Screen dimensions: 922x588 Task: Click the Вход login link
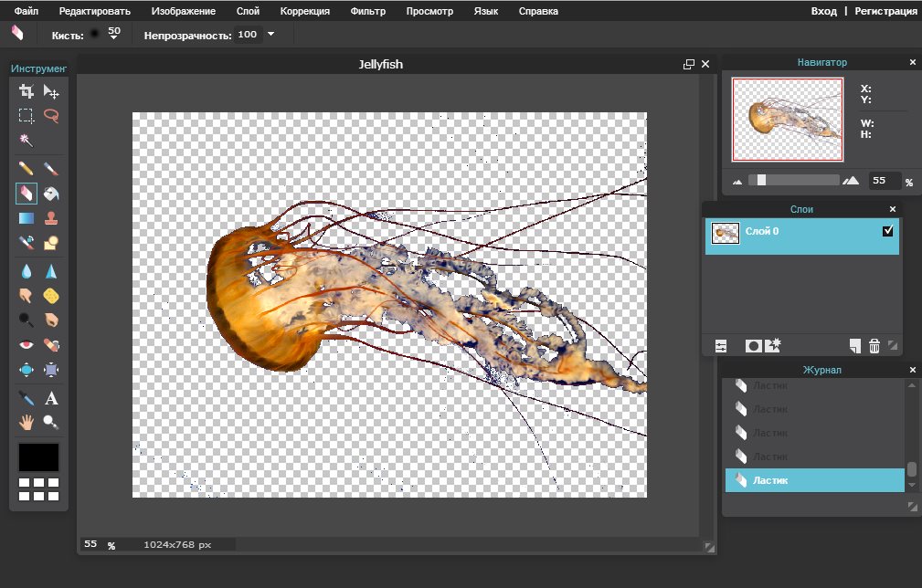(824, 11)
